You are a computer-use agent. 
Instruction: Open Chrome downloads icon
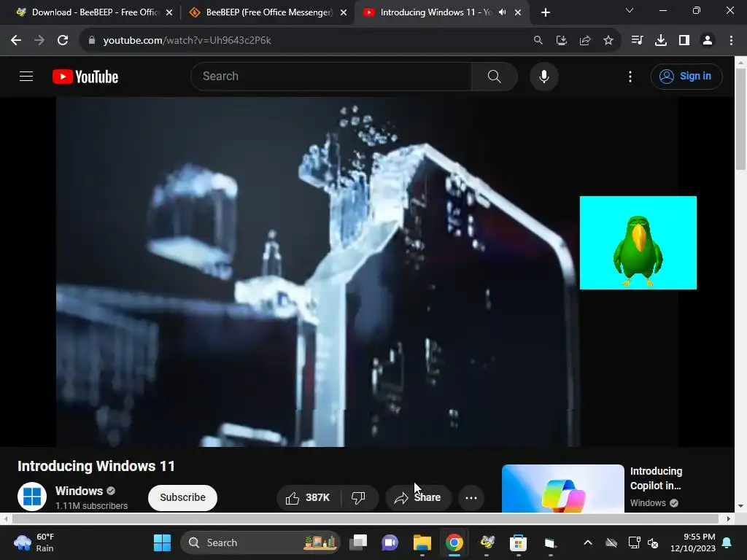pyautogui.click(x=661, y=41)
